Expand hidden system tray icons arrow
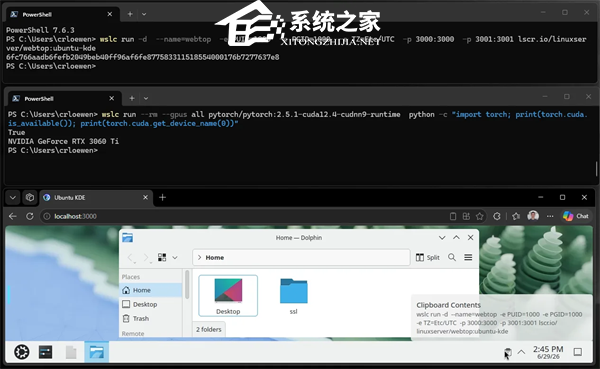This screenshot has height=369, width=600. coord(521,352)
